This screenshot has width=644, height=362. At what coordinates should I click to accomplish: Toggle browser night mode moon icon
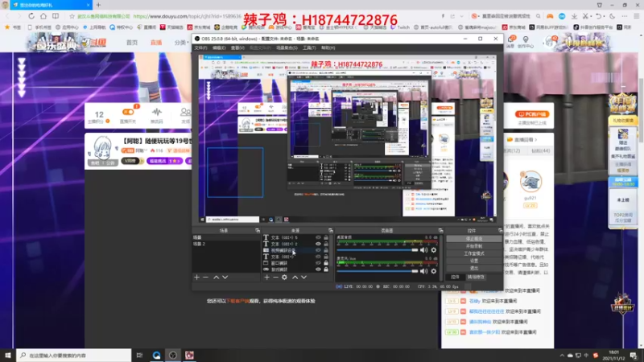coord(613,16)
